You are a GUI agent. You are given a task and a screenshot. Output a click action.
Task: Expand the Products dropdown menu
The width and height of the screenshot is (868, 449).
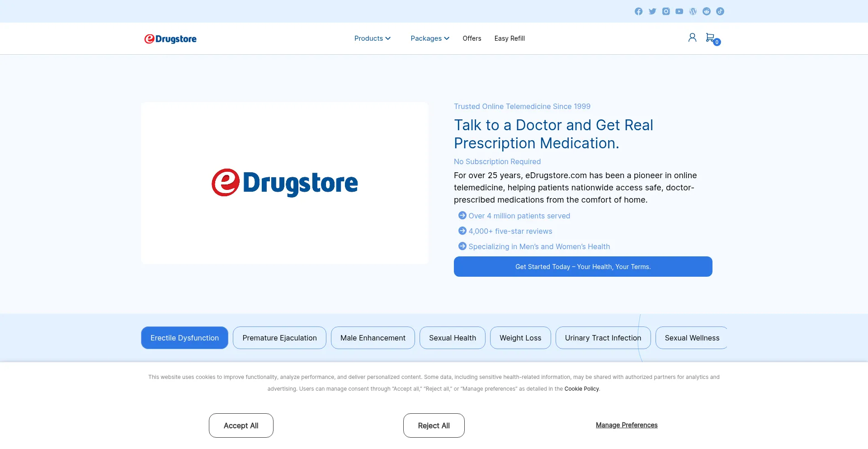point(372,38)
